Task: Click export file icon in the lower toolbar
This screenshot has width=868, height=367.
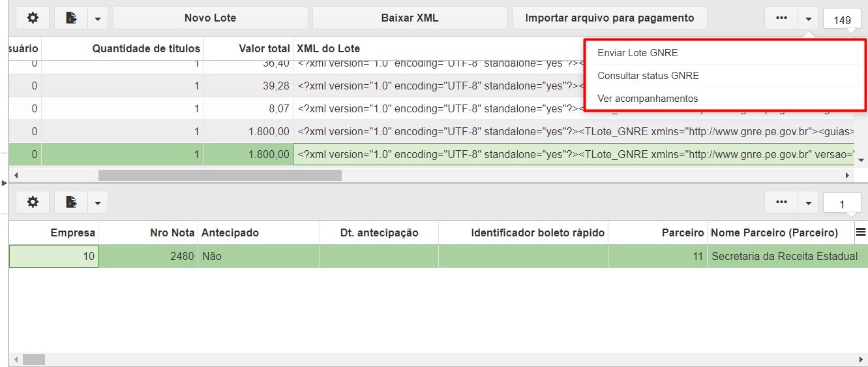Action: pyautogui.click(x=71, y=202)
